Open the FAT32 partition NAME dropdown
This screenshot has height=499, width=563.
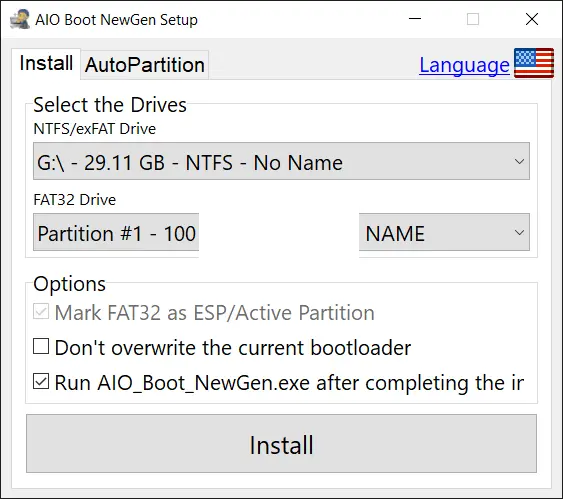[444, 232]
